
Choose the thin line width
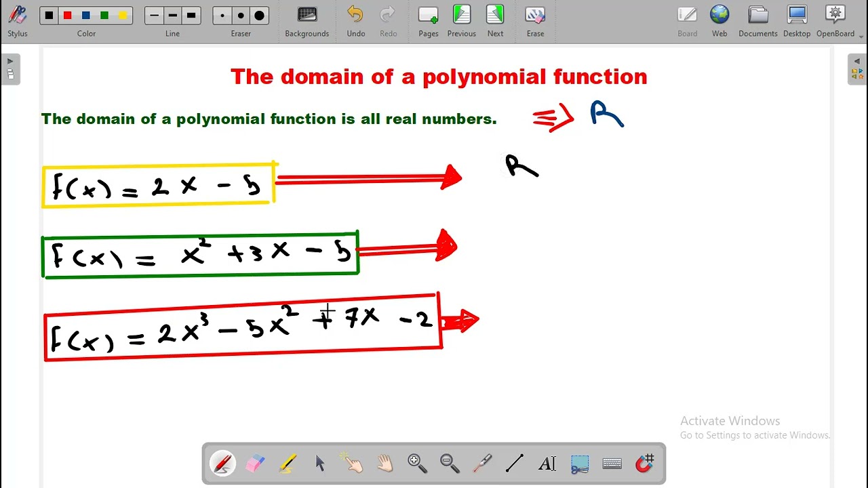tap(155, 16)
